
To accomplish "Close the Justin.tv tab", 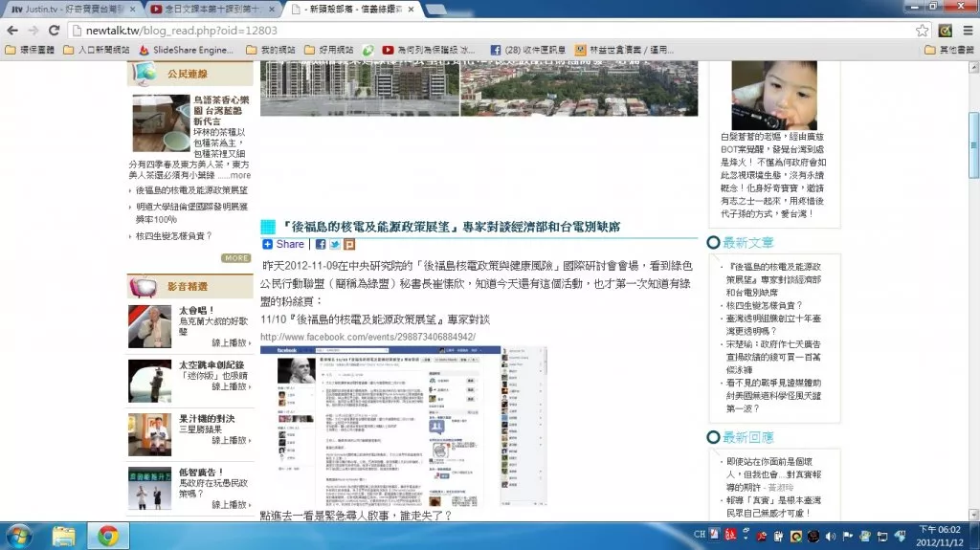I will (x=132, y=10).
